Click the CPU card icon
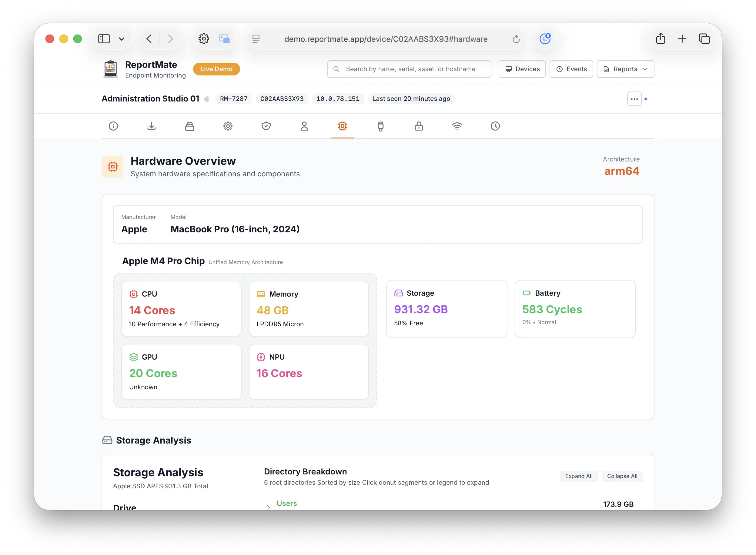The height and width of the screenshot is (555, 756). (x=133, y=294)
